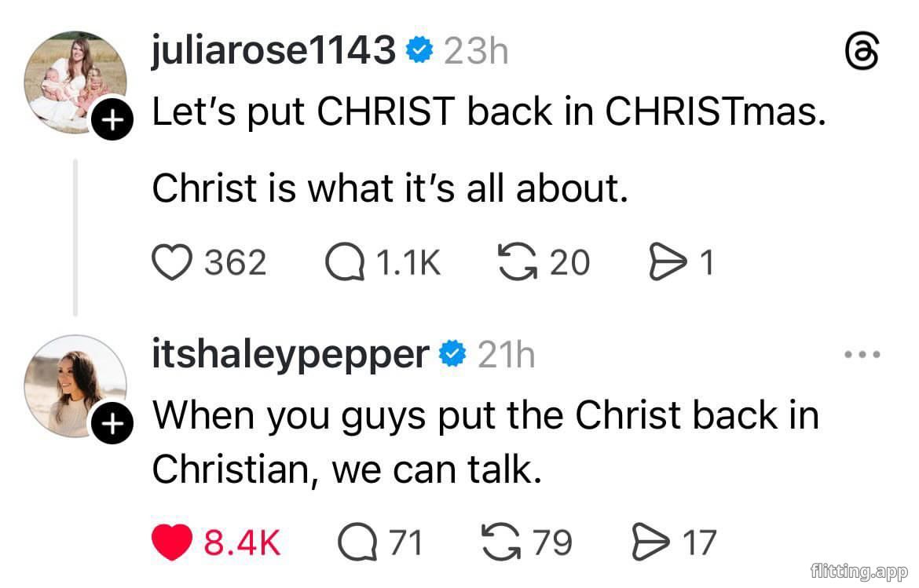Open itshaleypepper's profile picture
Screen dimensions: 919x588
[73, 385]
